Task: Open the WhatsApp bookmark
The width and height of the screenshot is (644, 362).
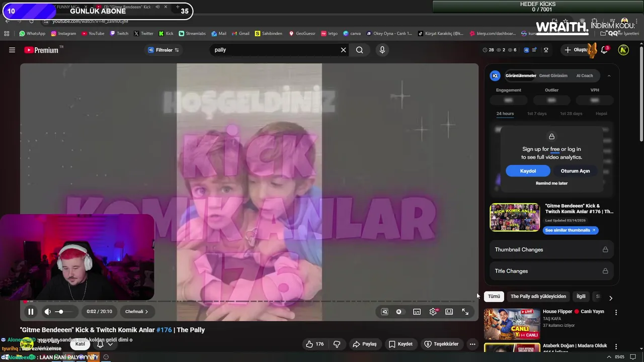Action: pyautogui.click(x=32, y=34)
